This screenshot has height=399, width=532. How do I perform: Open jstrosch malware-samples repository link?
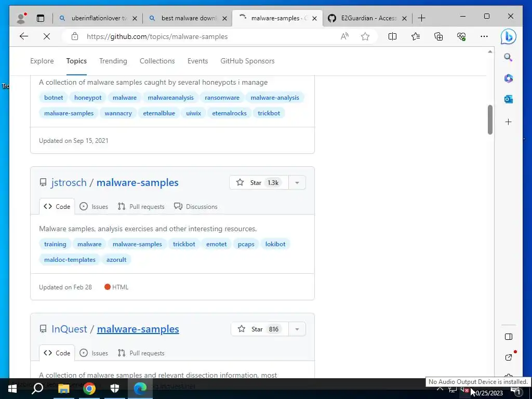pos(137,182)
